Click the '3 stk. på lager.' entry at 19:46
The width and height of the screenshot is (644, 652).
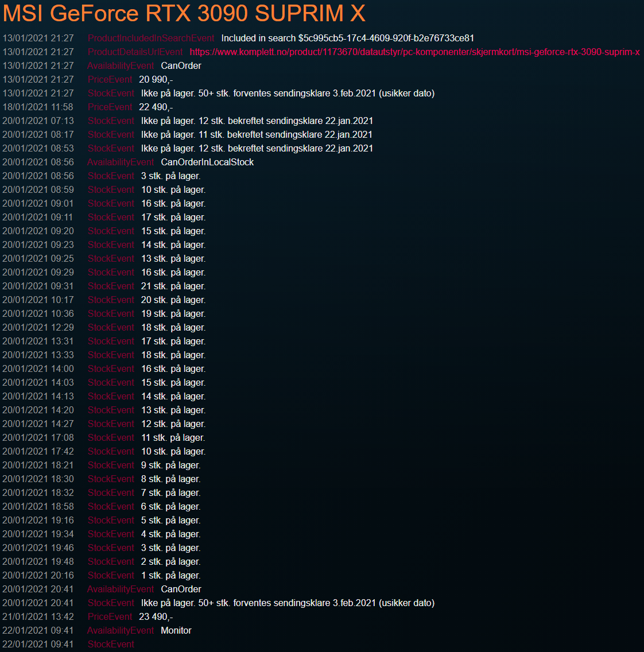(x=171, y=548)
